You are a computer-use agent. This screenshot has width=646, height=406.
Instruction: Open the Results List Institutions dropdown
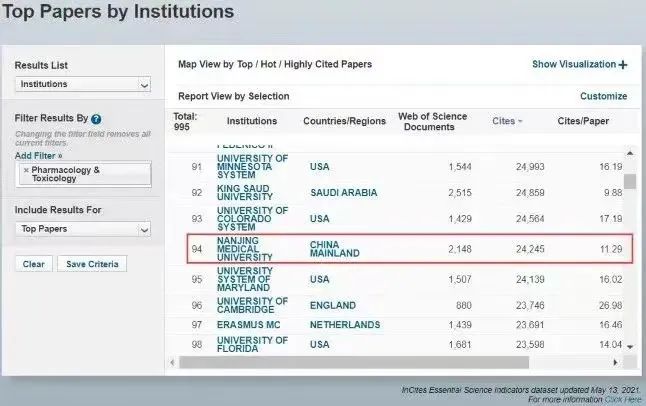point(82,86)
